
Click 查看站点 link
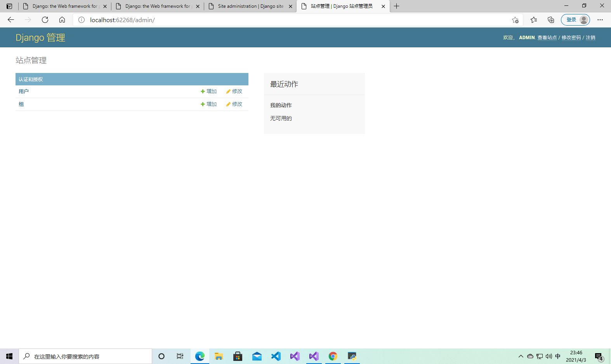coord(547,38)
